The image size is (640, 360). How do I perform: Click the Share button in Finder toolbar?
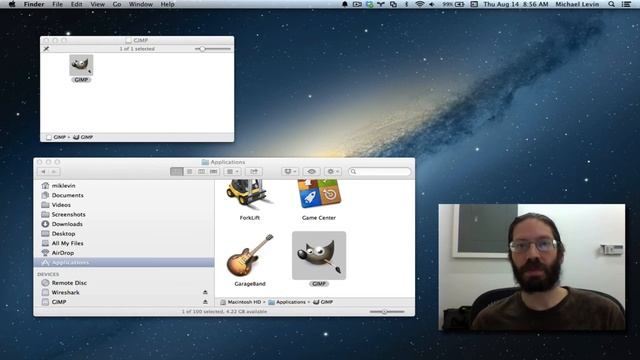[254, 171]
